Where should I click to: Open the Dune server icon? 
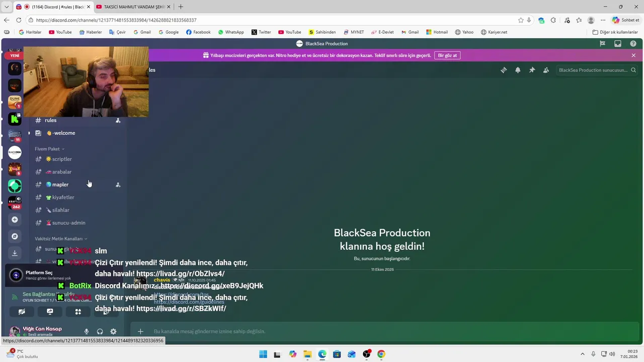(15, 102)
